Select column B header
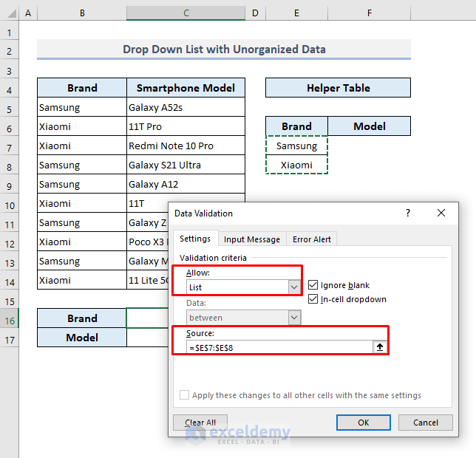The image size is (476, 458). (x=82, y=13)
